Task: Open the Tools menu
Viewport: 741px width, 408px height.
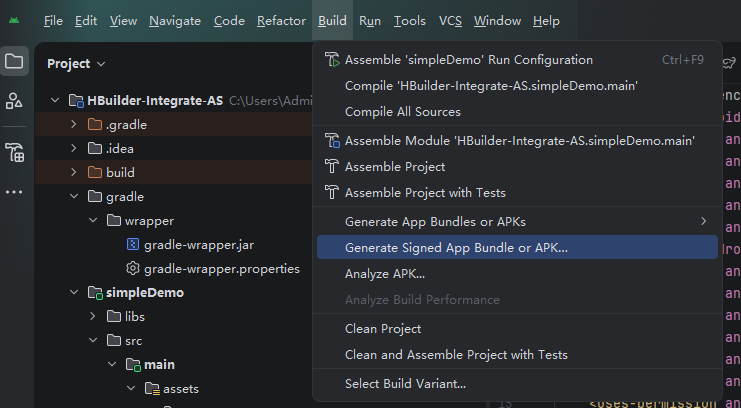Action: pos(410,21)
